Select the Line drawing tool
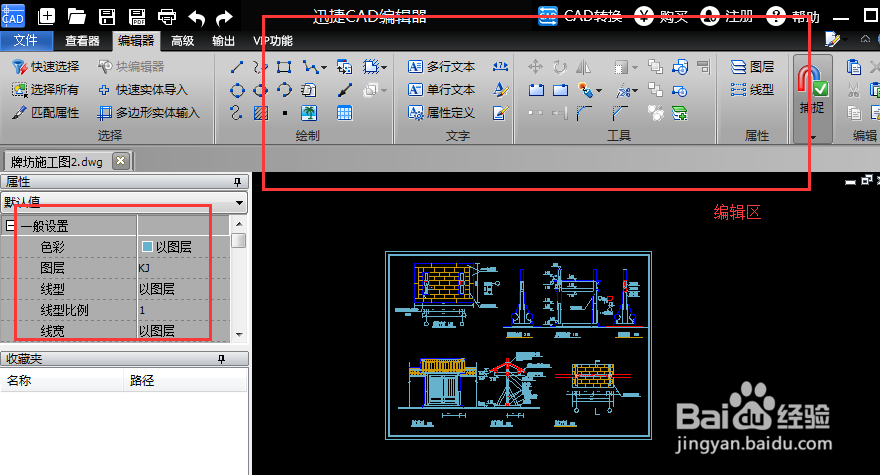The image size is (880, 475). (237, 67)
